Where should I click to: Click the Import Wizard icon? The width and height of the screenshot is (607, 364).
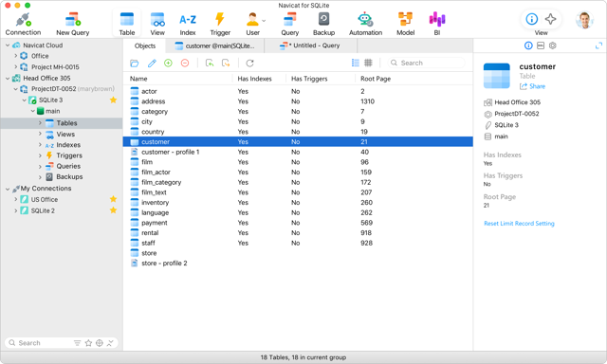pos(210,64)
